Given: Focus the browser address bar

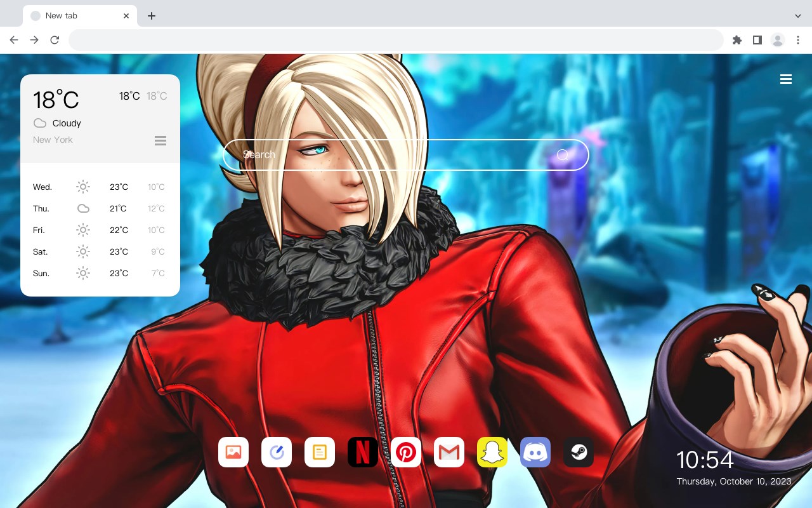Looking at the screenshot, I should 396,40.
